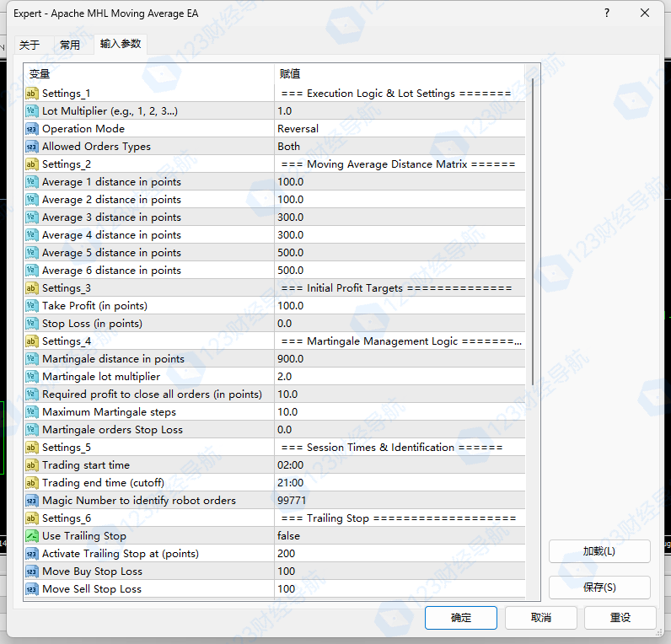Click icon next to Required profit to close
The width and height of the screenshot is (671, 644).
pos(32,394)
